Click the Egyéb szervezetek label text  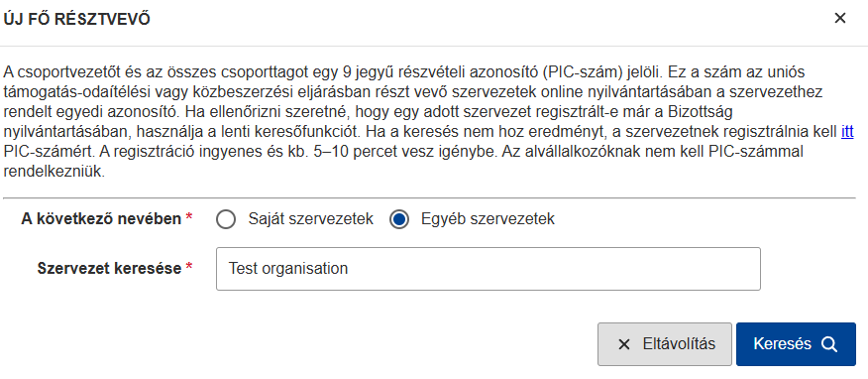(488, 219)
